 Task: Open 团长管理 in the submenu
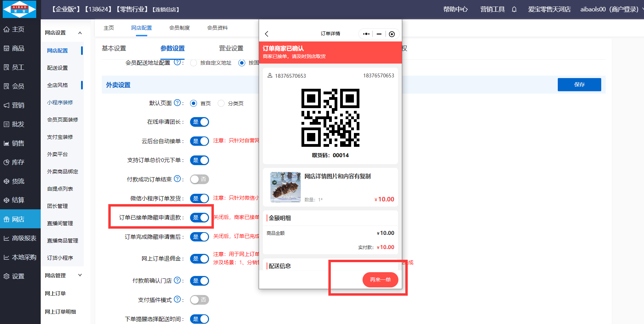tap(58, 206)
